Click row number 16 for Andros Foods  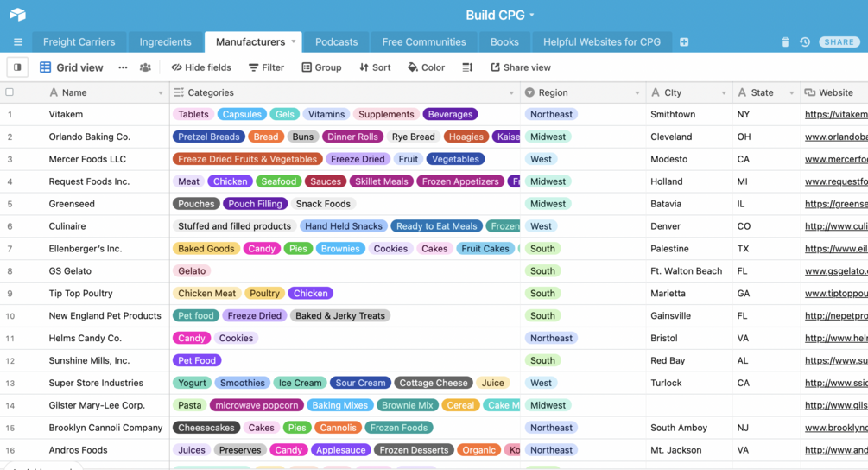tap(10, 450)
